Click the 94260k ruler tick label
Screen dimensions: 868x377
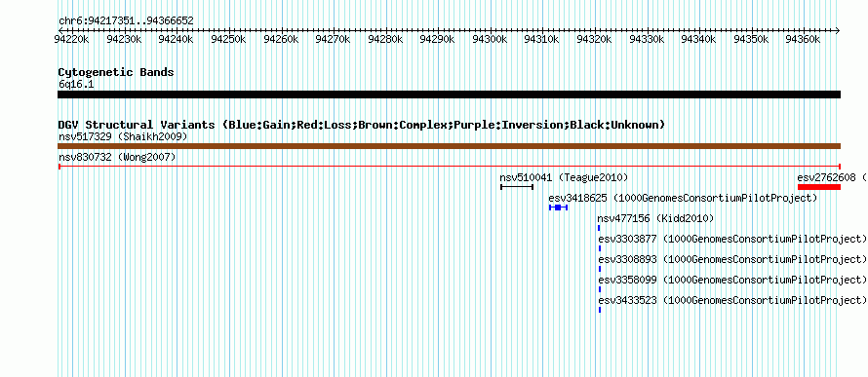[x=281, y=39]
